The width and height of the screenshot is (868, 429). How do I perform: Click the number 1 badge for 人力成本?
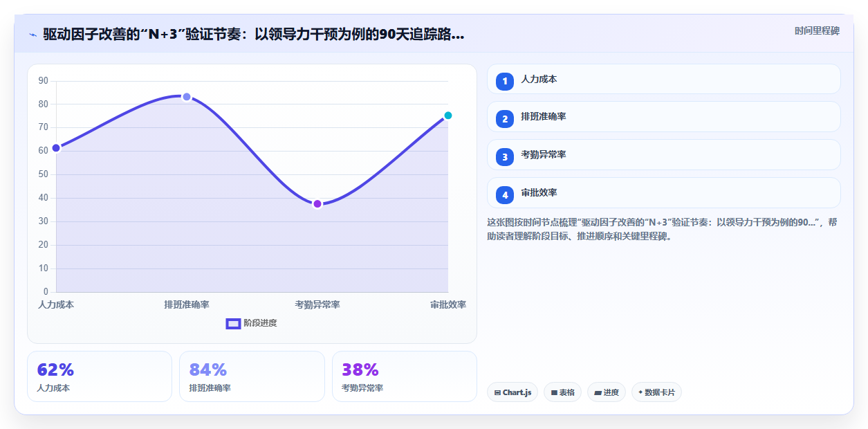[x=505, y=81]
